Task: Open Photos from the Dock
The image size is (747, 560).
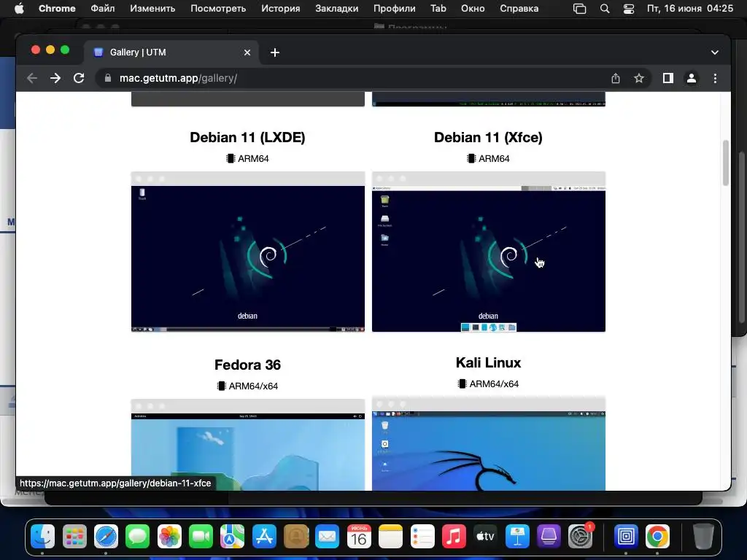Action: point(169,537)
